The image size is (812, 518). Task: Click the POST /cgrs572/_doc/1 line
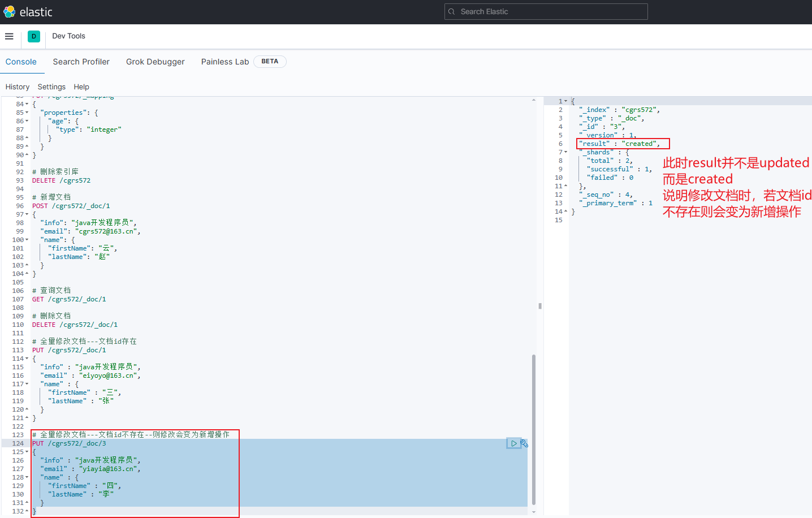pyautogui.click(x=71, y=206)
